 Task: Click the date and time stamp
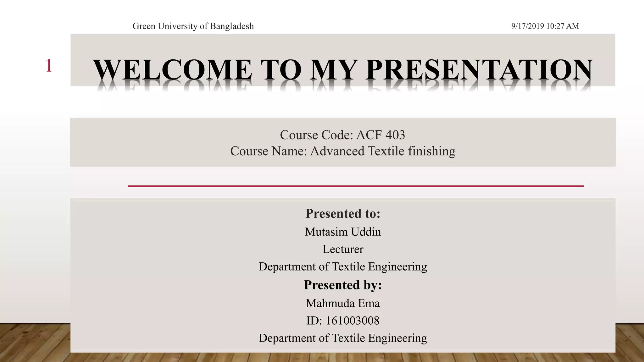545,26
